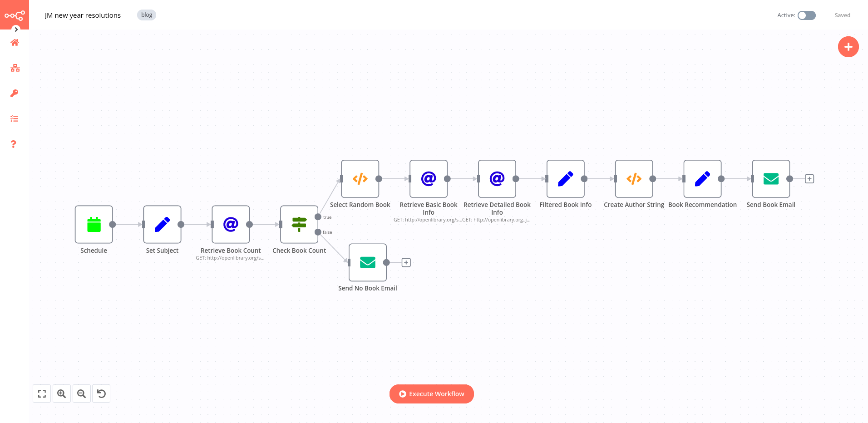
Task: Open Executions from the sidebar
Action: pyautogui.click(x=14, y=118)
